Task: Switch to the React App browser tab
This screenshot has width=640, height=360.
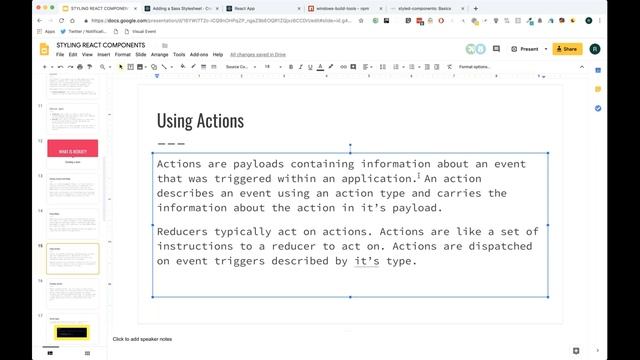Action: 263,9
